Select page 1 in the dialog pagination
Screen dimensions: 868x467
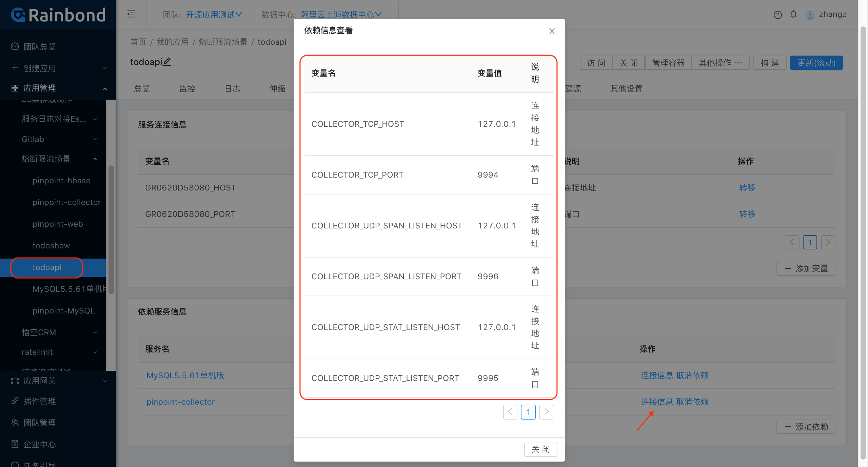pos(528,412)
